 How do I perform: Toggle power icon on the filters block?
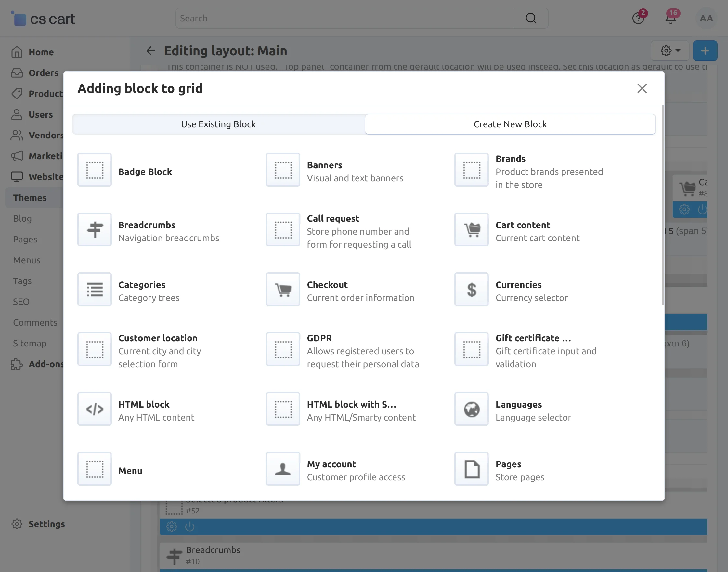point(189,527)
